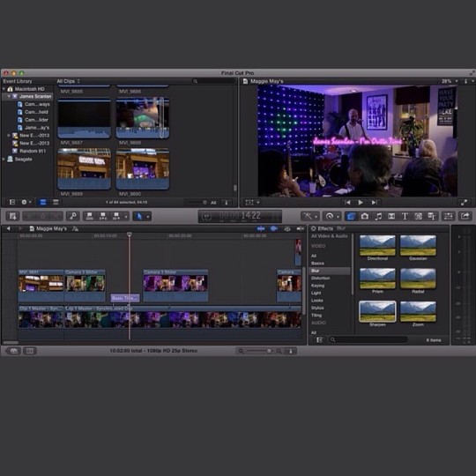Click the Insert clip edit icon

click(103, 216)
